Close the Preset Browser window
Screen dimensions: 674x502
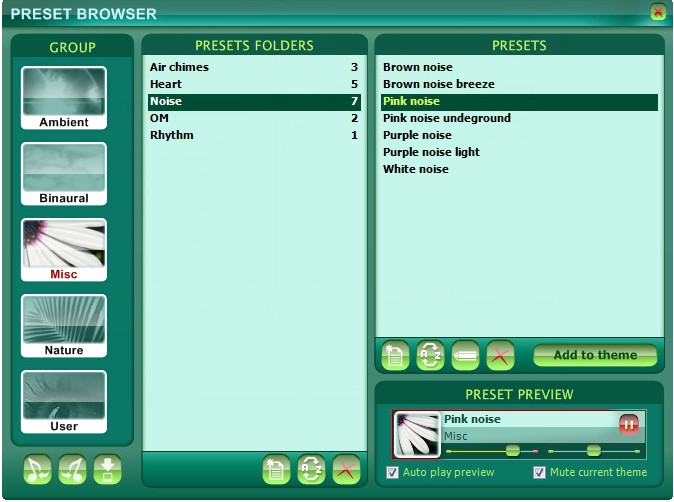pyautogui.click(x=658, y=12)
